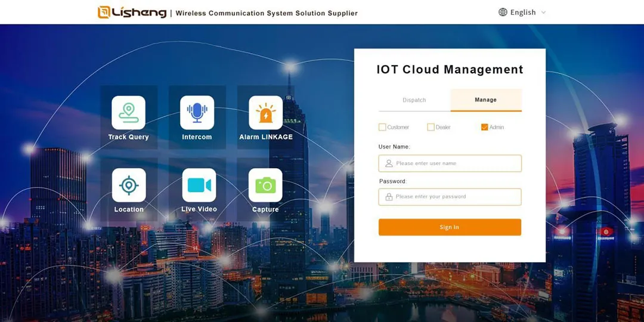Click the green Capture camera icon
Viewport: 644px width, 322px height.
(x=265, y=185)
